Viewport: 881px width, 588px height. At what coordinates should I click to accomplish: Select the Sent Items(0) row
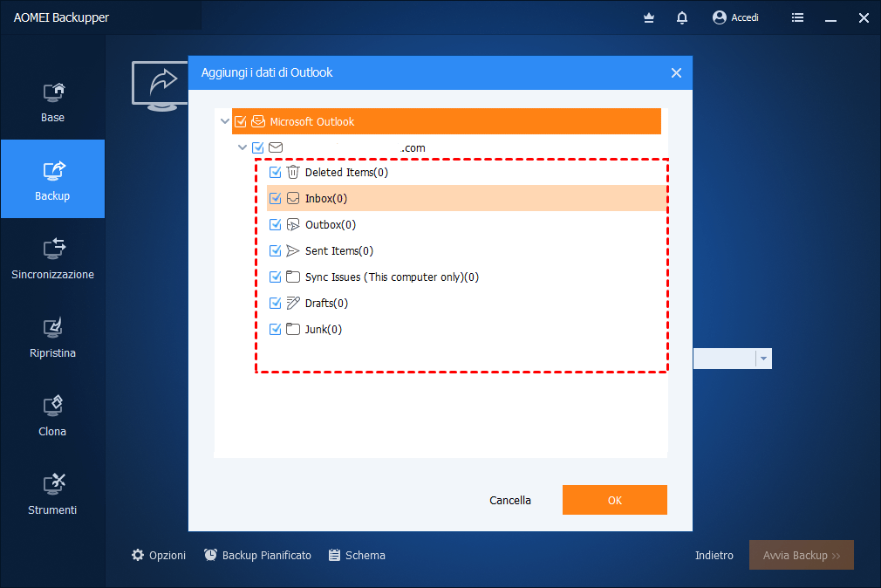point(467,250)
